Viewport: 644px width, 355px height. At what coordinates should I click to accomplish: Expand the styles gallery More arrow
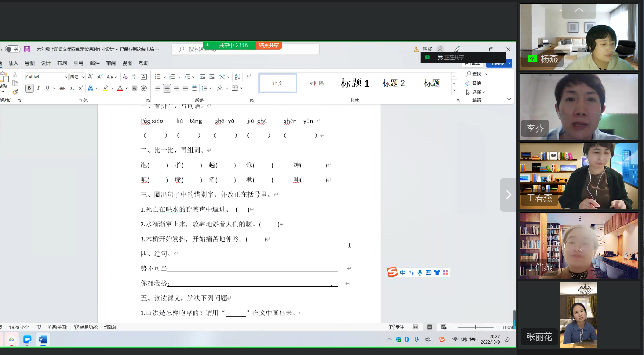tap(454, 90)
